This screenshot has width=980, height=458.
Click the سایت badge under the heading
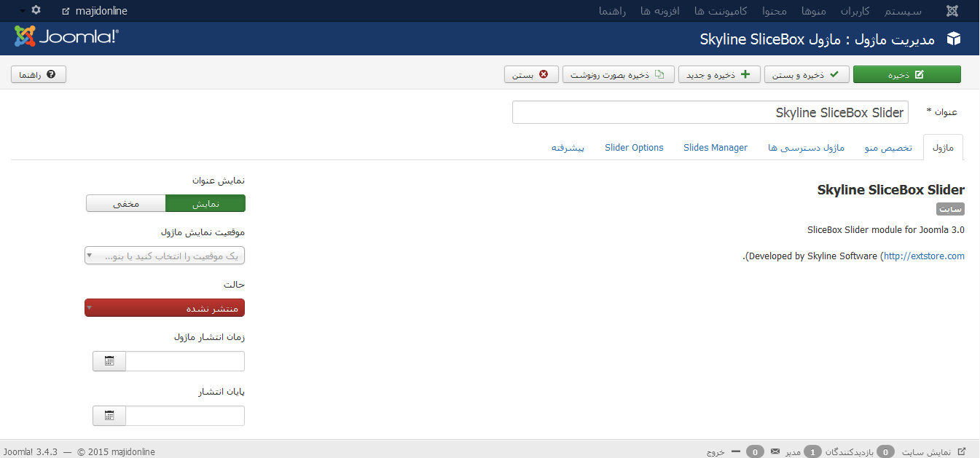click(950, 210)
